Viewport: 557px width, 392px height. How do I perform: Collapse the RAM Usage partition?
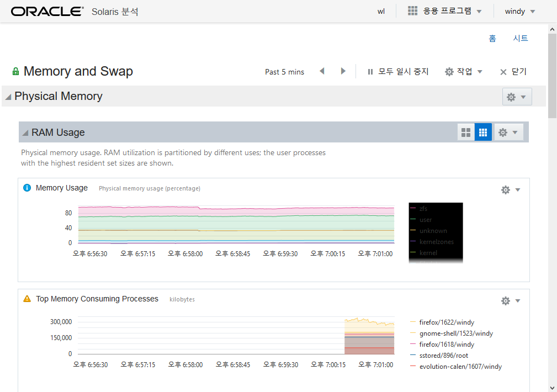25,133
